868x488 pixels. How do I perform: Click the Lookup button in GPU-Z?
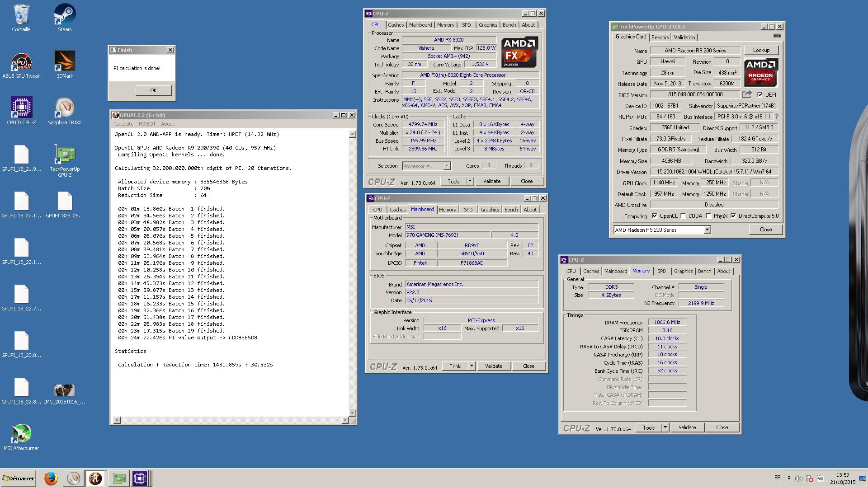click(761, 50)
